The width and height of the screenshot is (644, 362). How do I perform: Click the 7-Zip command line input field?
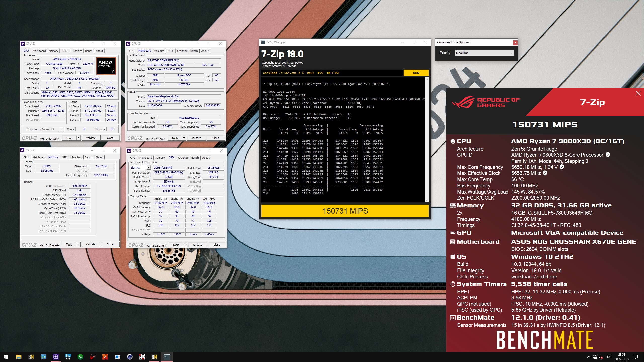[332, 73]
